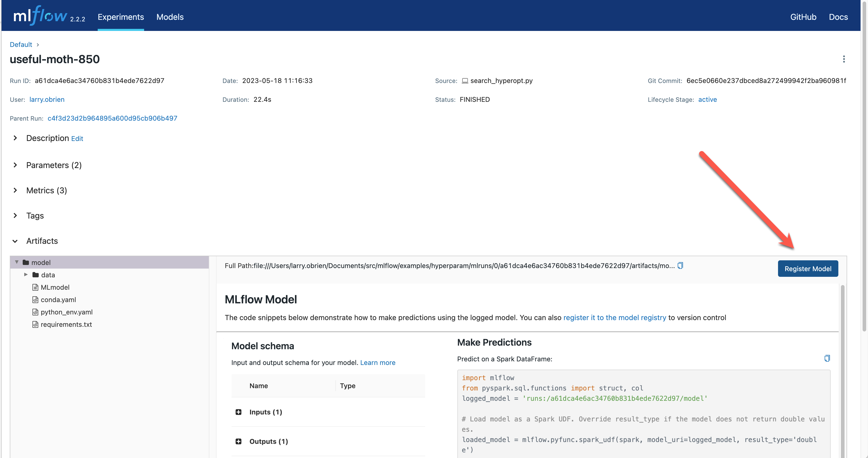Screen dimensions: 868x458
Task: Open the parent run link
Action: (x=112, y=118)
